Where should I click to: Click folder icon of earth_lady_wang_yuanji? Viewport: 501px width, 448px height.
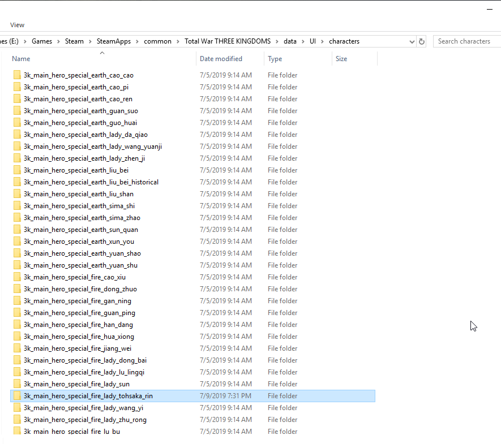click(x=17, y=147)
